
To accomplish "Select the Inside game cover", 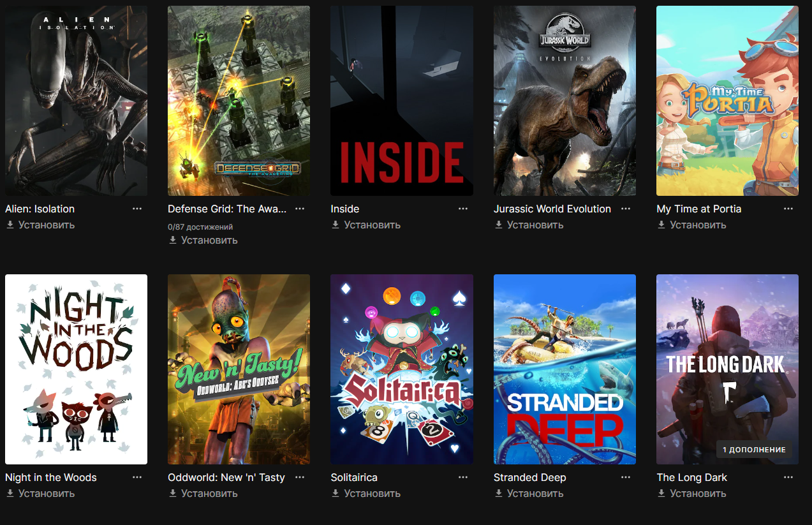I will (x=402, y=101).
